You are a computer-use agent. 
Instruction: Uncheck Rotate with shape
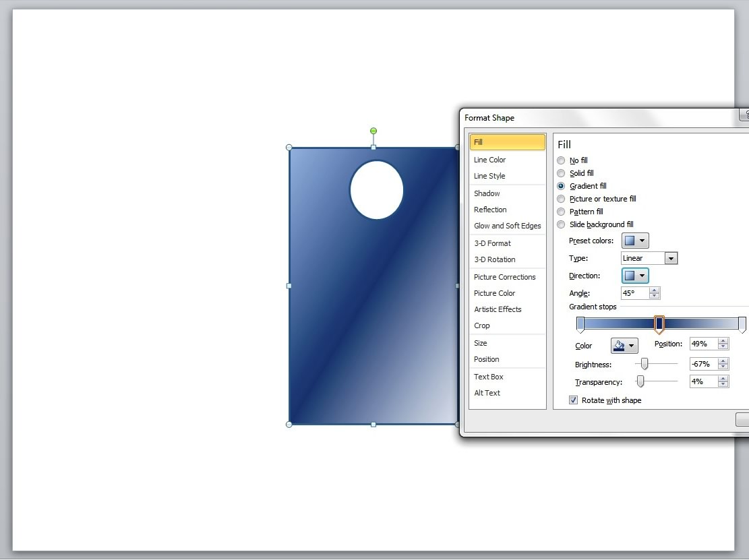coord(572,400)
